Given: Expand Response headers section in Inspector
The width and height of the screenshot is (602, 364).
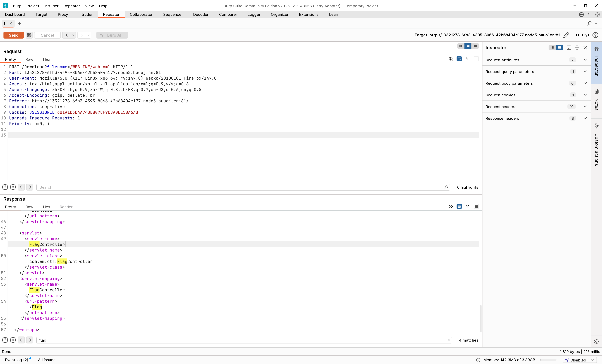Looking at the screenshot, I should click(x=585, y=118).
